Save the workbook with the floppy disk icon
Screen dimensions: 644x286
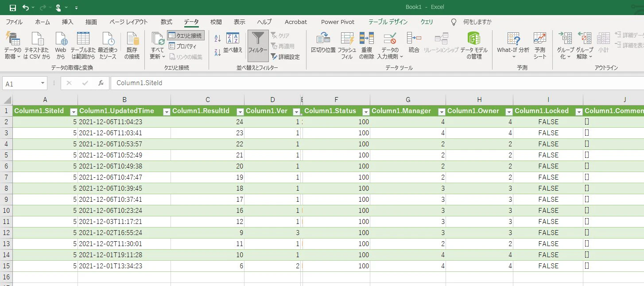click(x=13, y=8)
